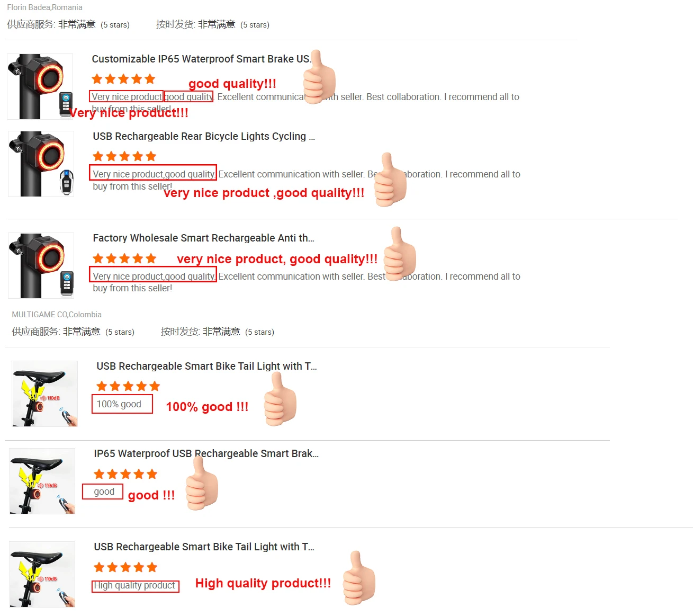Click first USB Rechargeable Smart Bike Tail Light title
693x616 pixels.
pyautogui.click(x=206, y=366)
